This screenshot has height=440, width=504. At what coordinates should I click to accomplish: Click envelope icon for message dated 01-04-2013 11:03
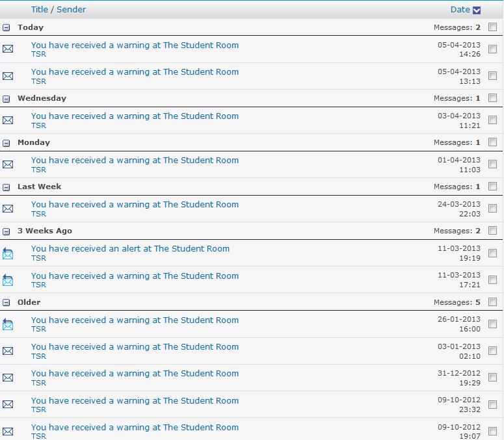pyautogui.click(x=8, y=164)
